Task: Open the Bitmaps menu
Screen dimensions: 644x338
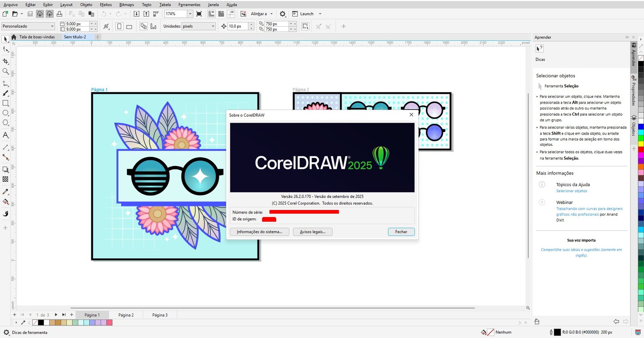Action: coord(126,4)
